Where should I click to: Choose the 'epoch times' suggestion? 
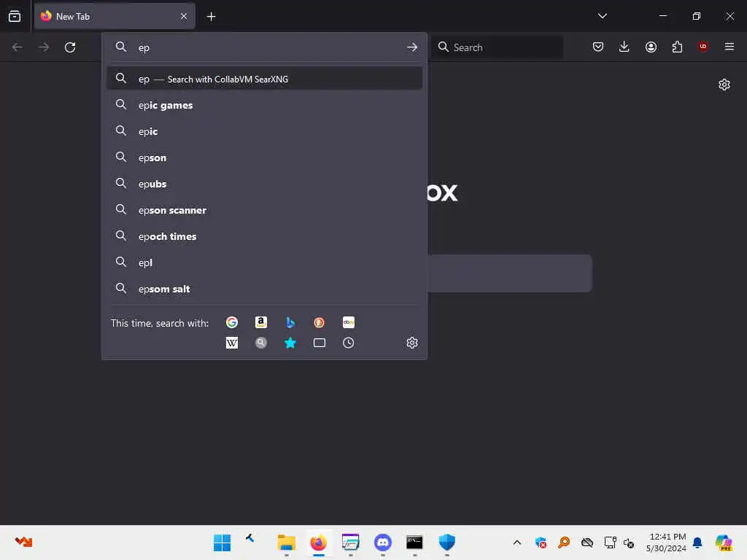[264, 236]
